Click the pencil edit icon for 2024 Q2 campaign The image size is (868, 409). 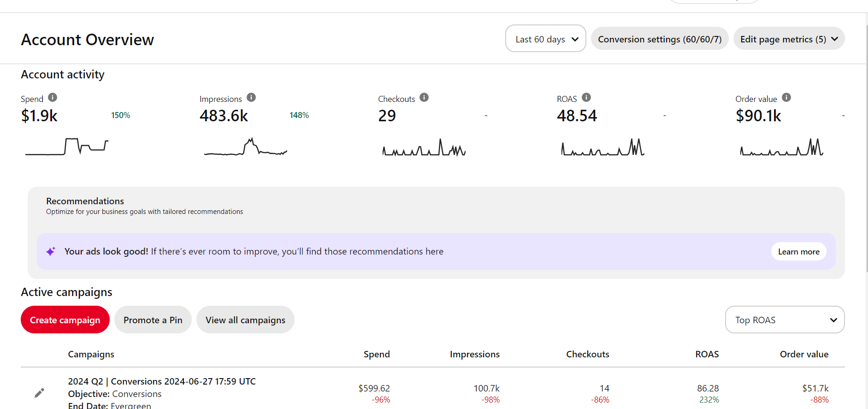[x=40, y=392]
